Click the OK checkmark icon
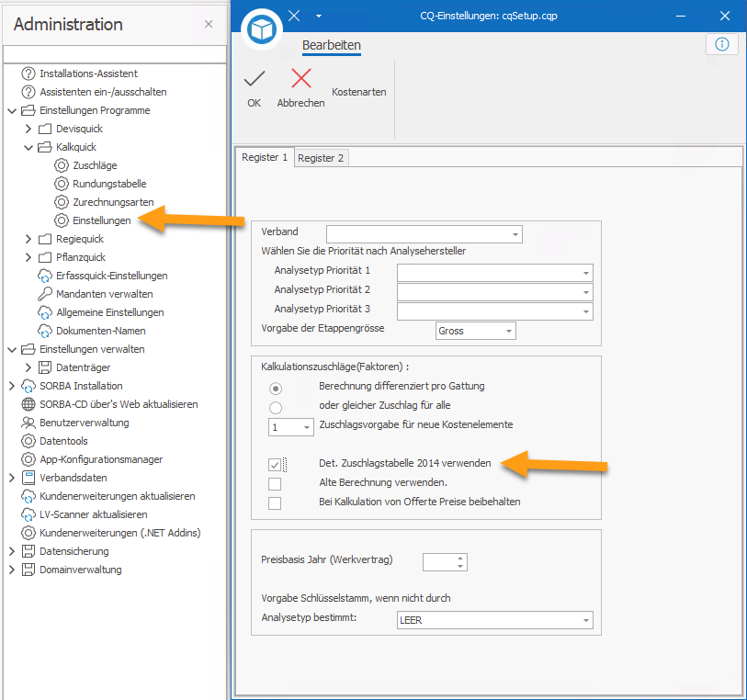This screenshot has width=747, height=700. [x=255, y=79]
